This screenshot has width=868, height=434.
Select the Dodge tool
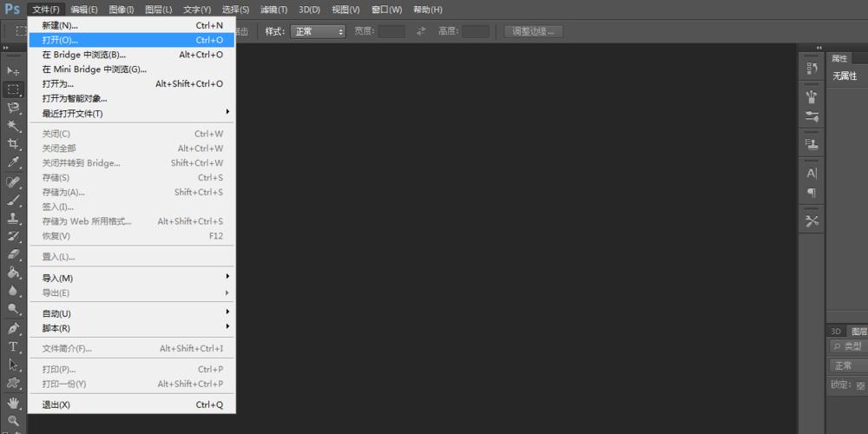tap(13, 310)
